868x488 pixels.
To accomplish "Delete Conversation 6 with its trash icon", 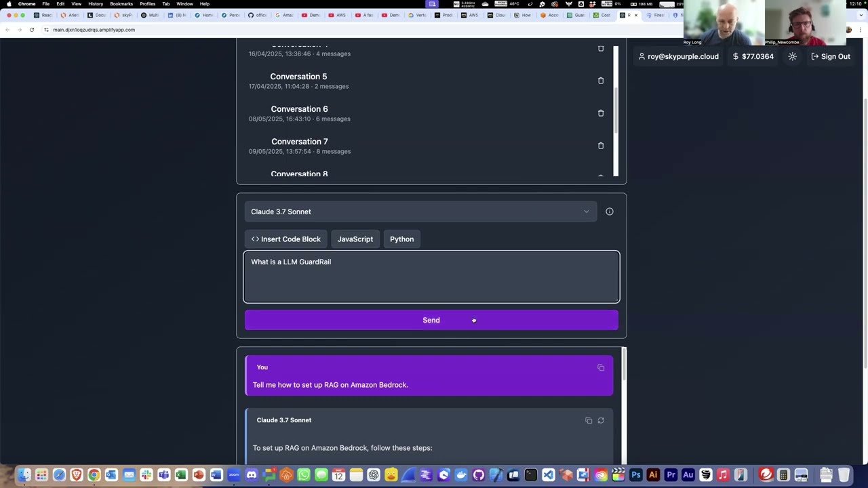I will [601, 113].
